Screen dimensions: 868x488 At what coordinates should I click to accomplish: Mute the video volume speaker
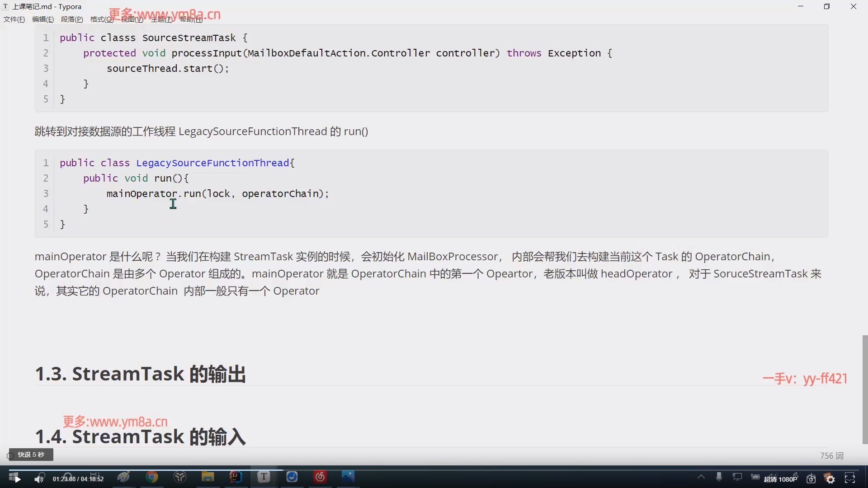coord(40,479)
